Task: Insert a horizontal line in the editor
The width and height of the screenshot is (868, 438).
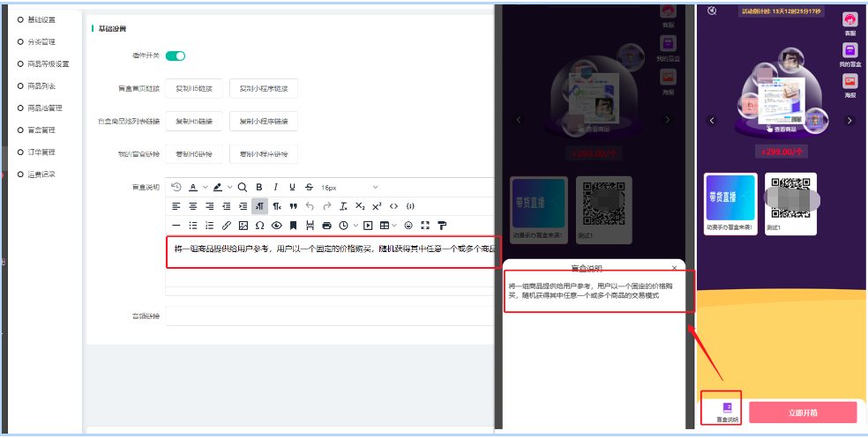Action: pyautogui.click(x=176, y=226)
